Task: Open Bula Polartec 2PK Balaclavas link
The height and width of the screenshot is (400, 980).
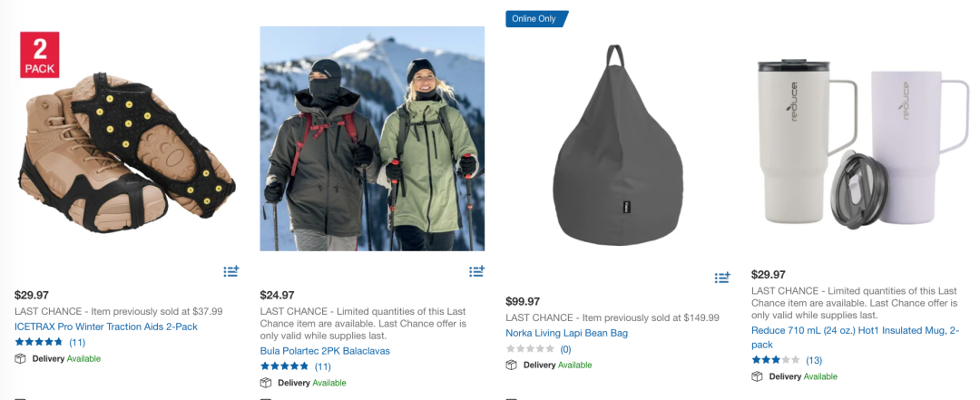Action: click(x=325, y=351)
